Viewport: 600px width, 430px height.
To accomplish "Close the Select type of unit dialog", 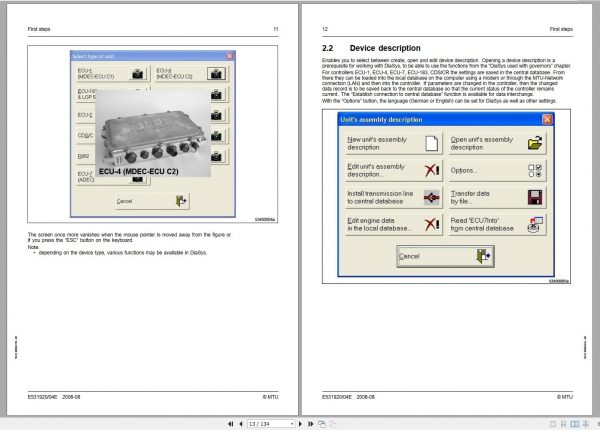I will point(230,56).
